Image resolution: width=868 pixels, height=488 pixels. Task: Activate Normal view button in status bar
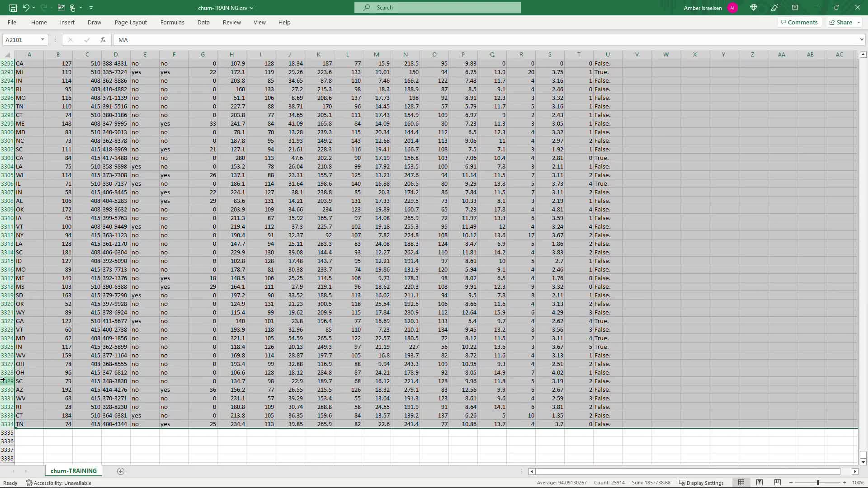coord(741,483)
